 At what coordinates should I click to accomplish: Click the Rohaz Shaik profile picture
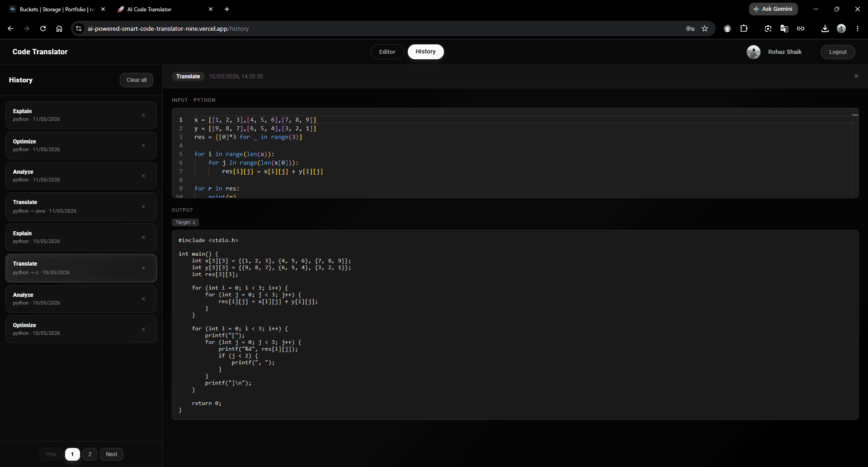753,52
